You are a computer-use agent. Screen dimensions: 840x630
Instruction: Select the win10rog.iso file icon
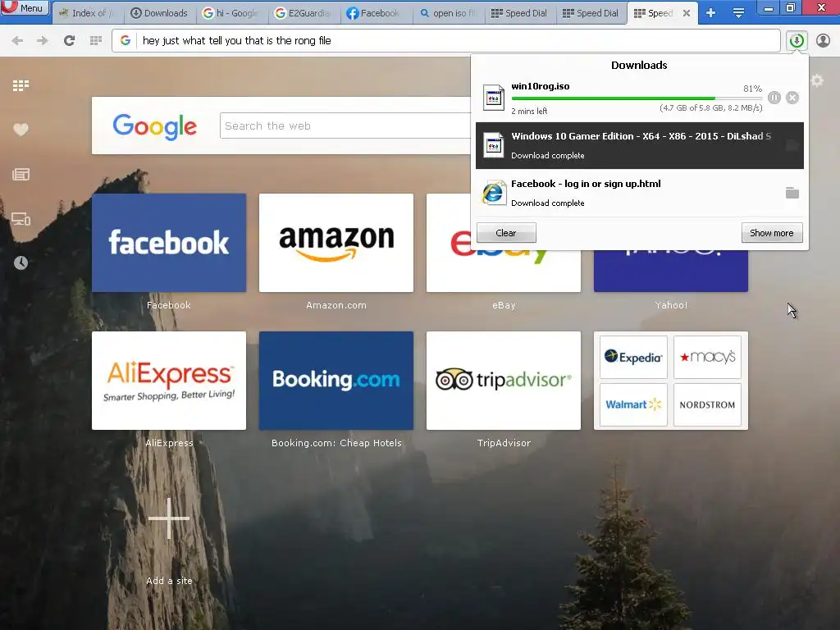pos(493,98)
